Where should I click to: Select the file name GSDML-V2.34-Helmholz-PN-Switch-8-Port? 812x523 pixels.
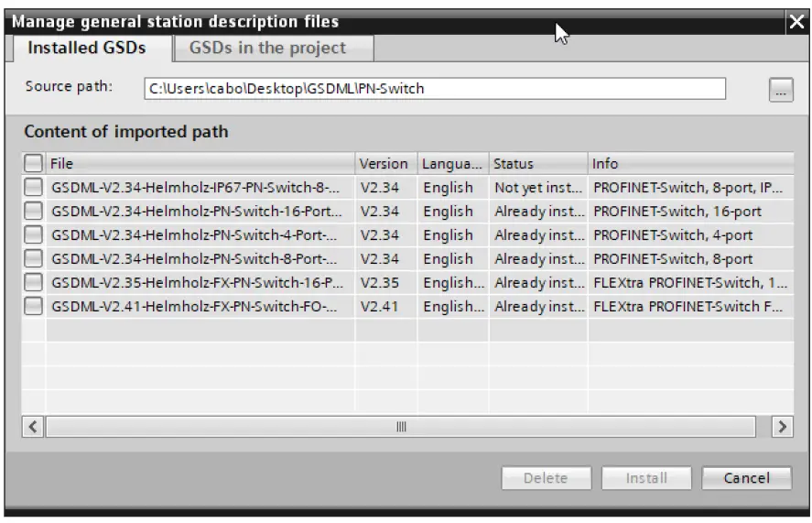pos(194,258)
